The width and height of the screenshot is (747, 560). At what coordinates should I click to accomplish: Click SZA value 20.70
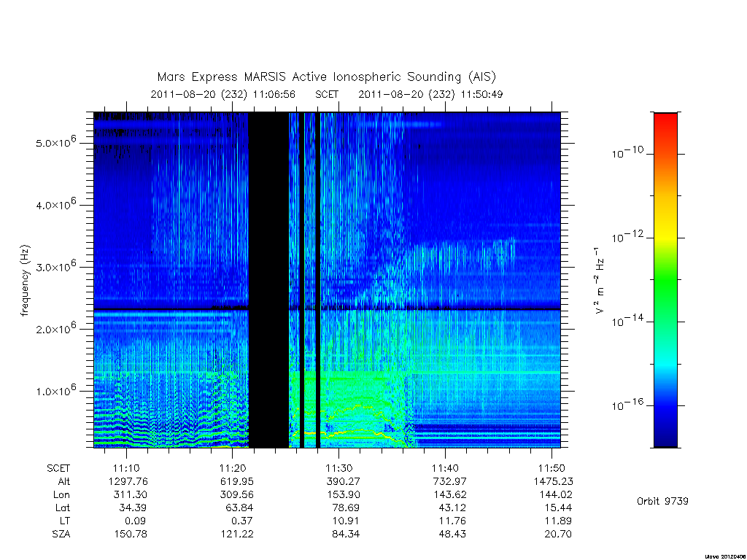558,534
